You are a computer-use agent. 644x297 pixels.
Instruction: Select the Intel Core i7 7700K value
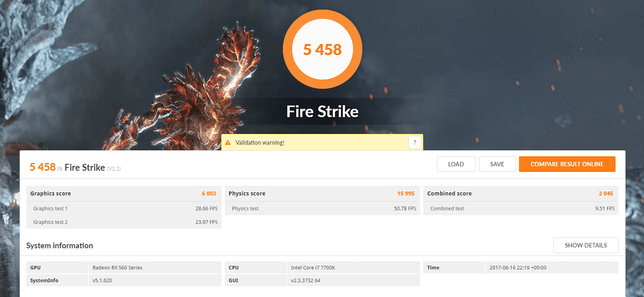(313, 268)
